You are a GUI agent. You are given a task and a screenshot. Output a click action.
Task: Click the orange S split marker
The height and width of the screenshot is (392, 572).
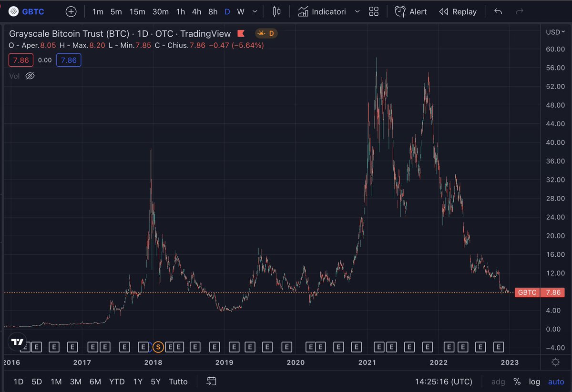pyautogui.click(x=158, y=347)
